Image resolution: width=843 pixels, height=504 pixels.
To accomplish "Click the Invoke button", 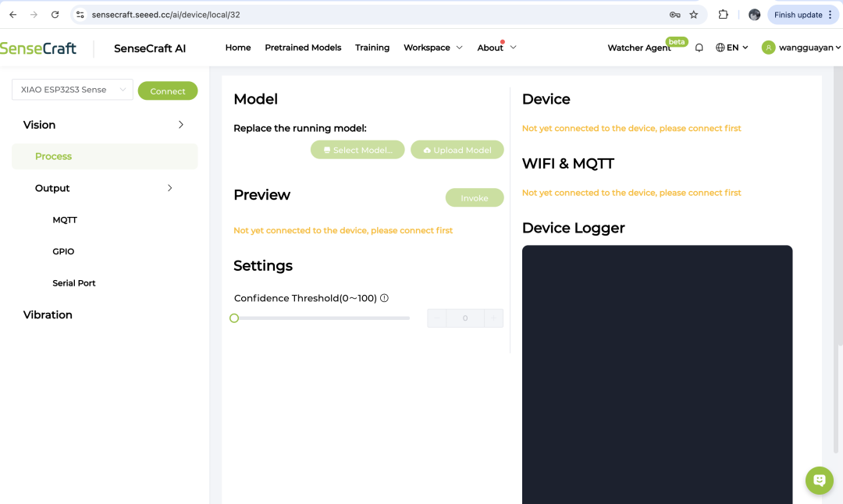I will pos(475,197).
